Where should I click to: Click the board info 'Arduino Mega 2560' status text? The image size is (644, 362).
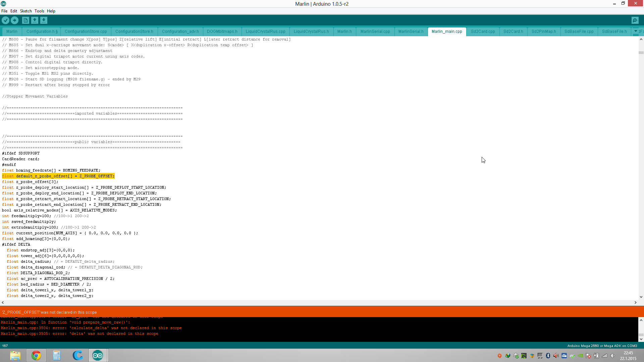602,346
